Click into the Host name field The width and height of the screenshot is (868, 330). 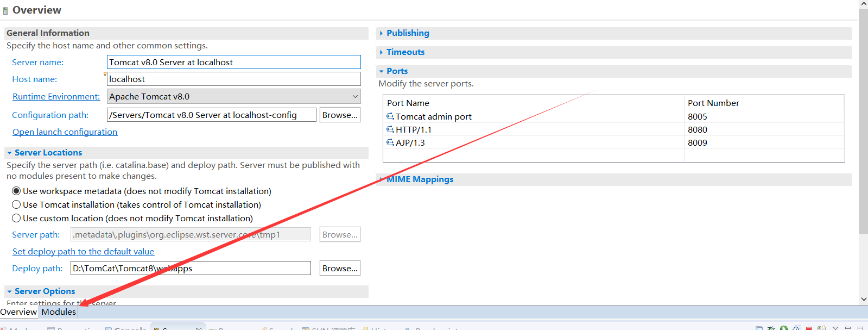click(234, 79)
